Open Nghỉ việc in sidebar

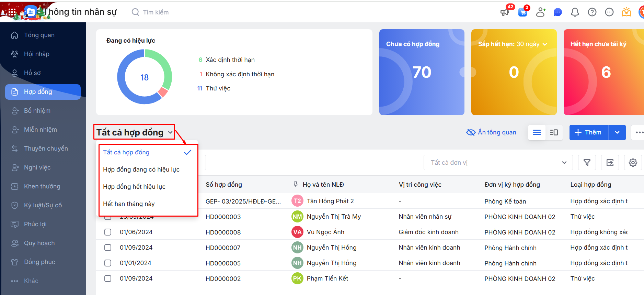click(43, 167)
